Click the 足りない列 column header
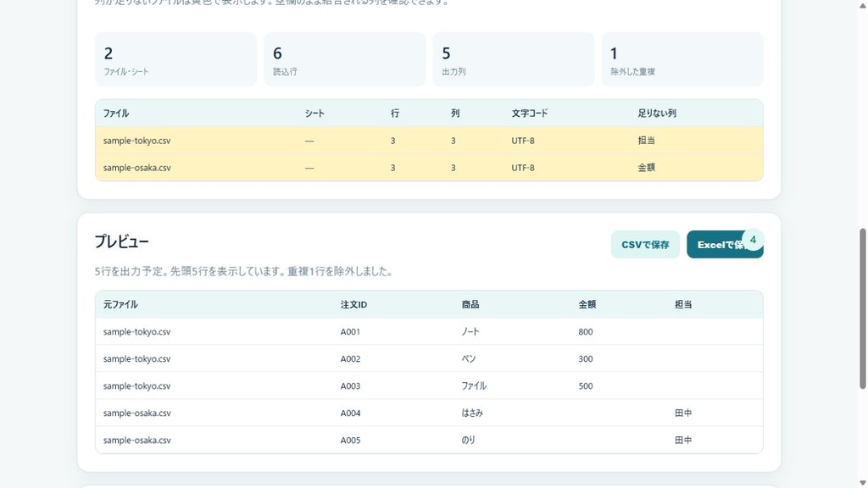 pos(657,114)
